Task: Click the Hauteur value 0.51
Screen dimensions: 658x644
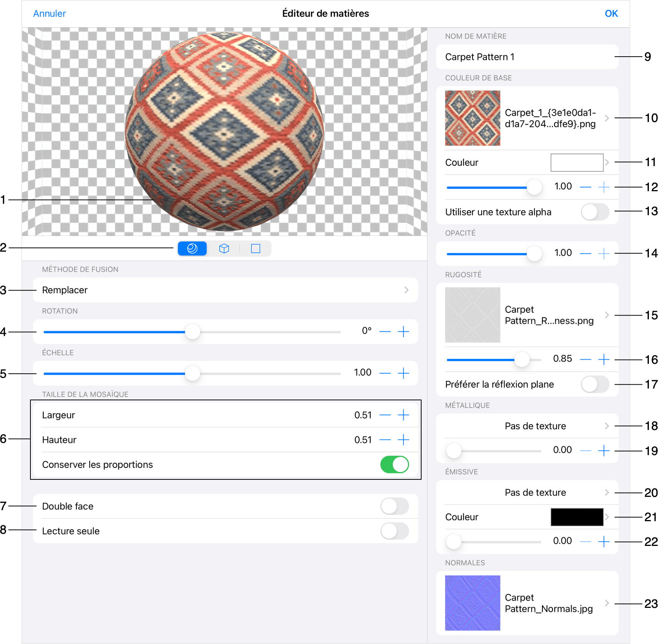Action: [x=363, y=440]
